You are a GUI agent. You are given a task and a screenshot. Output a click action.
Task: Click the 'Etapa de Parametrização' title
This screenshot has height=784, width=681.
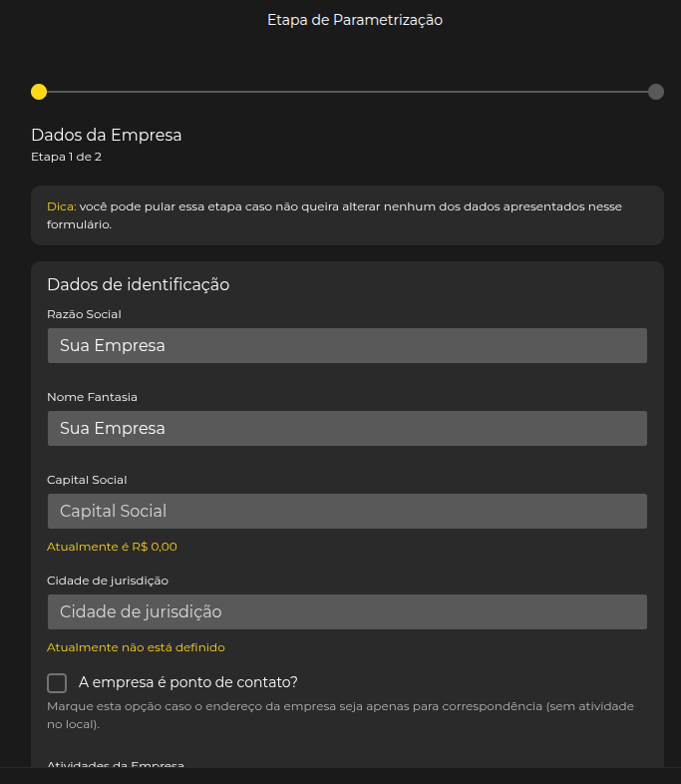354,20
